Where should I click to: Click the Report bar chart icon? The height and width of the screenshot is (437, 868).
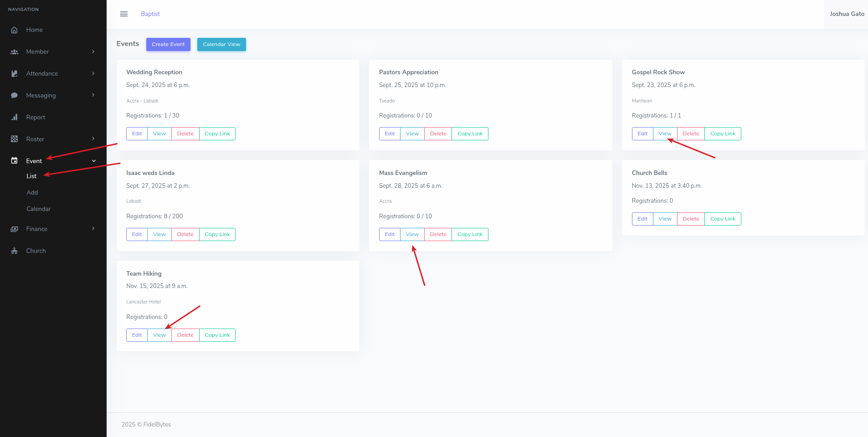coord(14,118)
